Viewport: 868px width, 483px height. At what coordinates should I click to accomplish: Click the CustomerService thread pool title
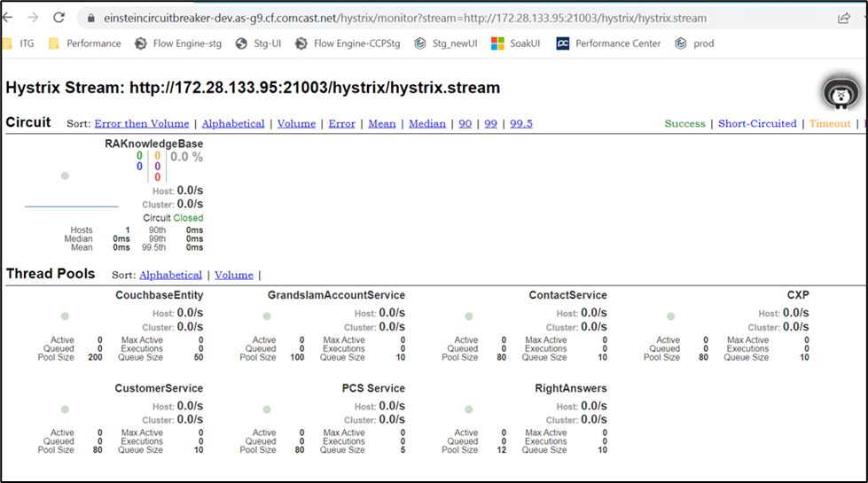(x=159, y=388)
